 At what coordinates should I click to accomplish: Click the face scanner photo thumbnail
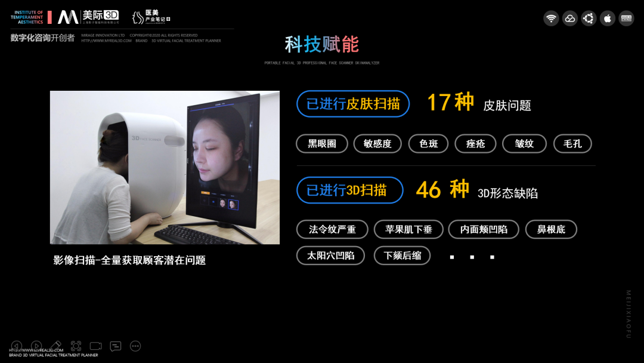click(165, 168)
